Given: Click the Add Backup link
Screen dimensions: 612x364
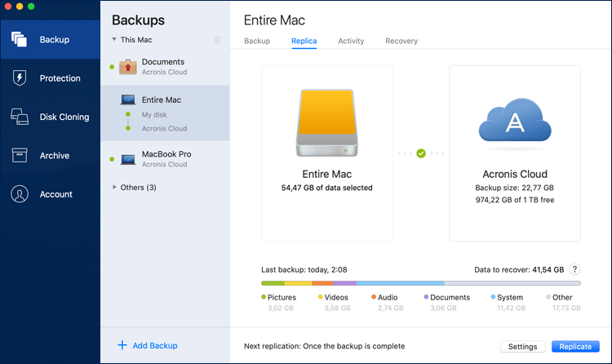Looking at the screenshot, I should [155, 345].
